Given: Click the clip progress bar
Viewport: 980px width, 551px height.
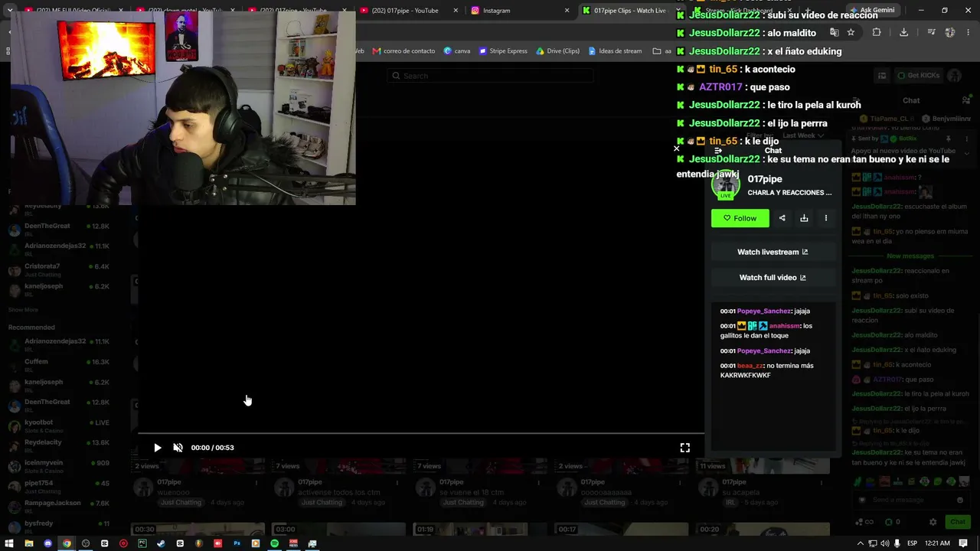Looking at the screenshot, I should click(420, 433).
